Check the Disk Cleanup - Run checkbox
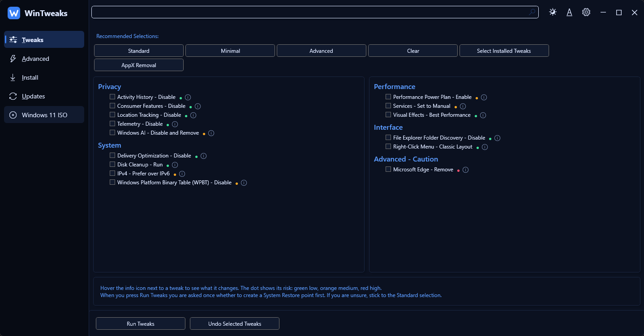Screen dimensions: 644x336 click(x=112, y=164)
